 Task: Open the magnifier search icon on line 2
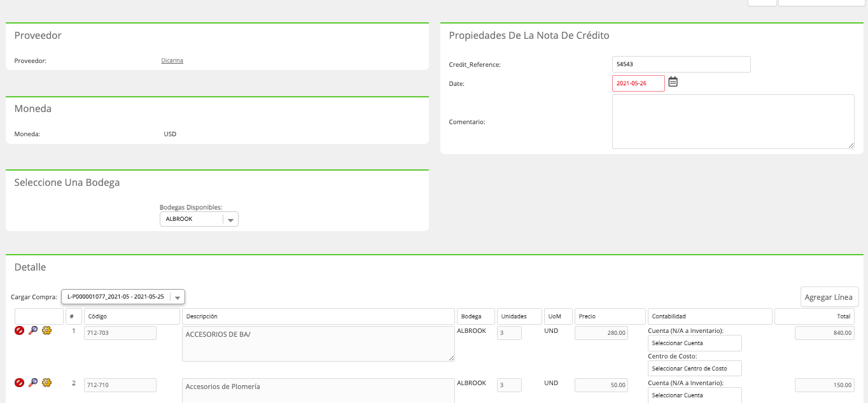[33, 383]
